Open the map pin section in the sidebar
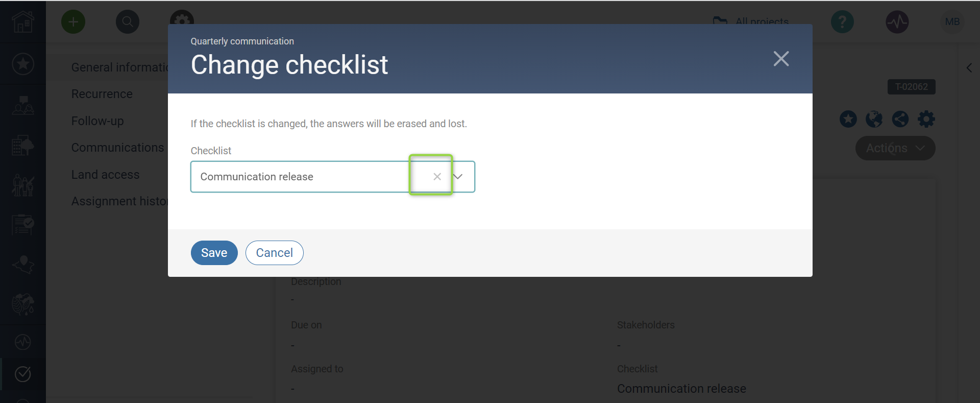This screenshot has width=980, height=403. (x=23, y=265)
